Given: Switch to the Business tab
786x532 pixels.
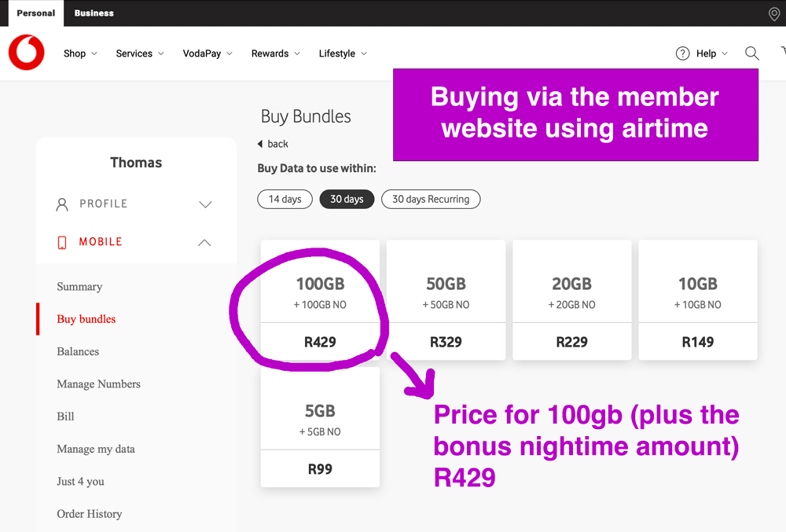Looking at the screenshot, I should click(94, 13).
